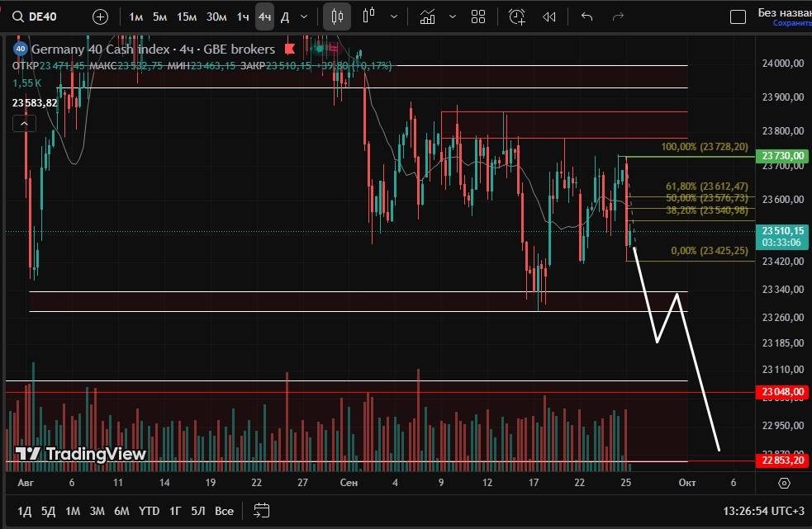The height and width of the screenshot is (529, 812).
Task: Toggle the fullscreen layout square checkbox
Action: (x=739, y=17)
